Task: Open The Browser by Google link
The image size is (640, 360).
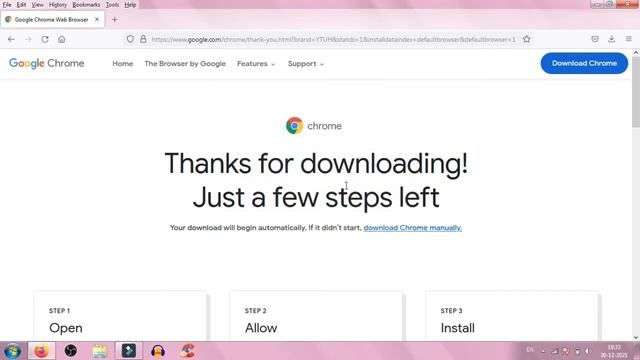Action: click(185, 64)
